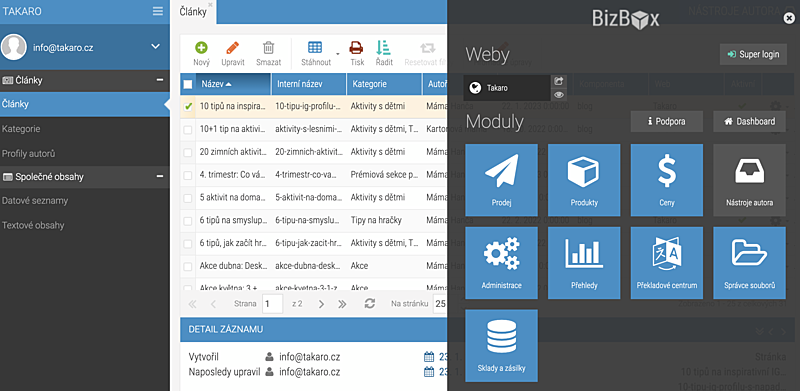
Task: Open the Správce souborů module tile
Action: 749,263
